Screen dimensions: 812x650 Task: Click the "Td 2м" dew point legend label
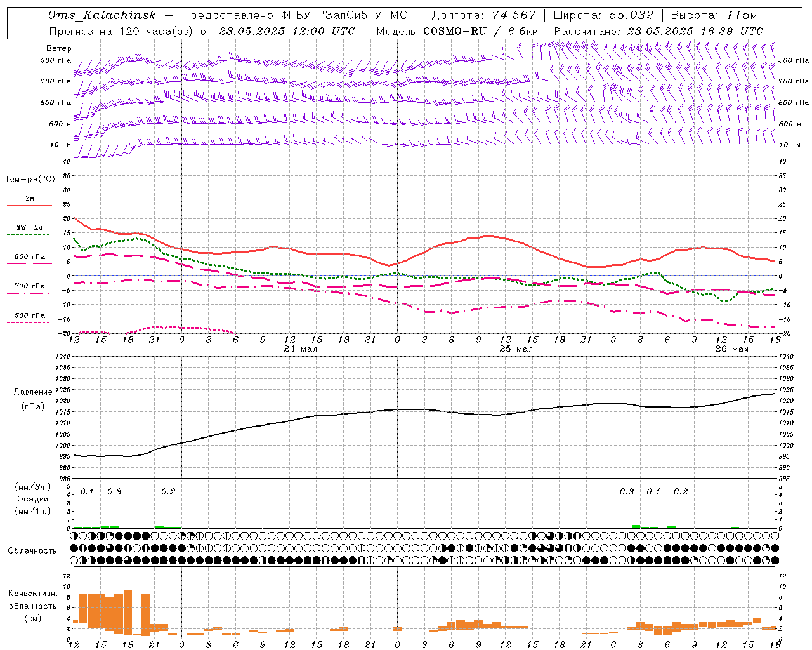[29, 227]
